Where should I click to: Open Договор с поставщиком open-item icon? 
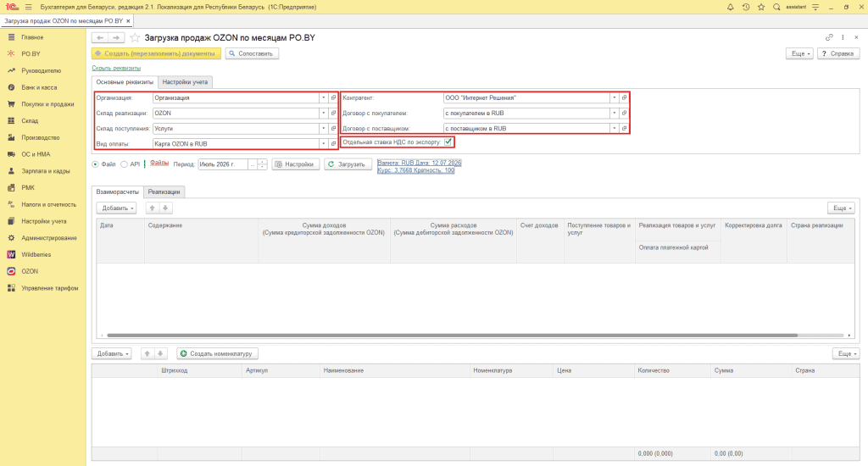click(624, 129)
